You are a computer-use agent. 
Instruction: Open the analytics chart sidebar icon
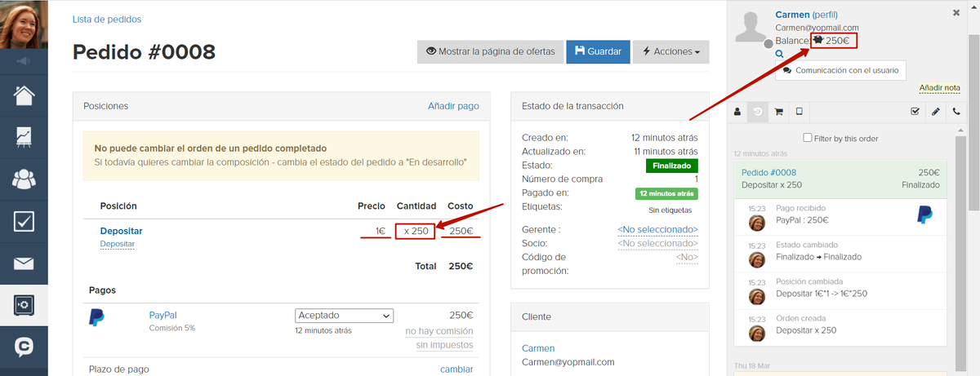[24, 137]
